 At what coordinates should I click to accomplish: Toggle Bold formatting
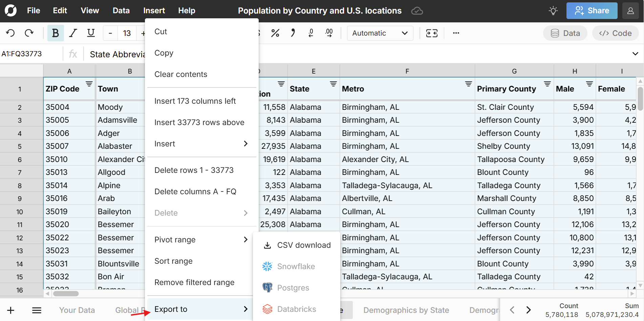click(55, 33)
